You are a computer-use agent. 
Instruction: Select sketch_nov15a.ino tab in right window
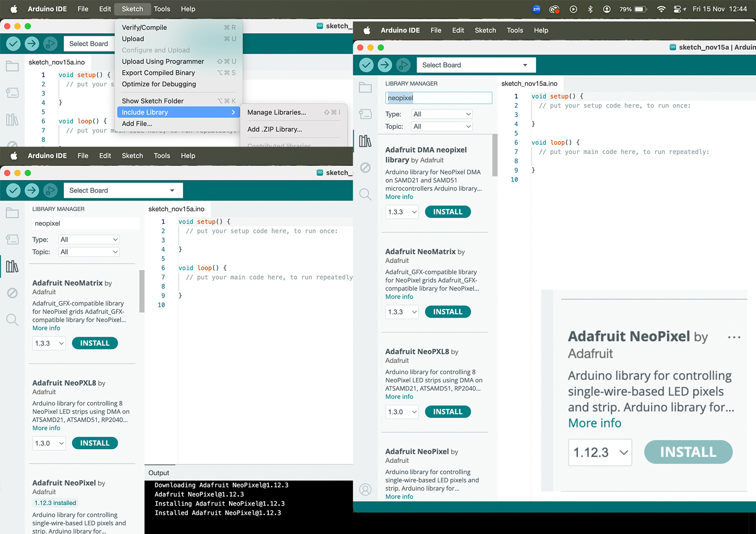[529, 84]
